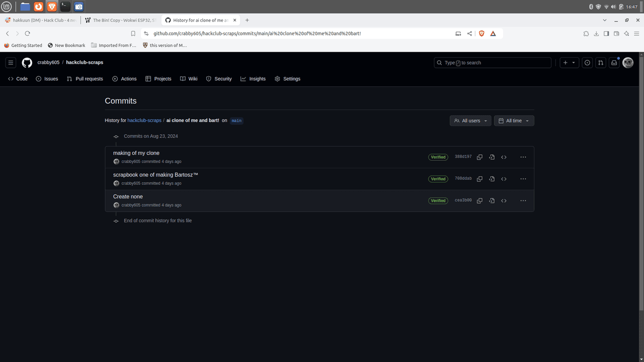This screenshot has height=362, width=644.
Task: Click the Type / to search field
Action: tap(493, 63)
